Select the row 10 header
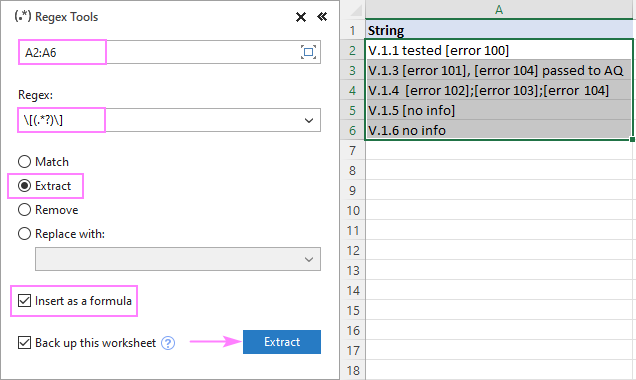This screenshot has height=380, width=636. (x=353, y=210)
